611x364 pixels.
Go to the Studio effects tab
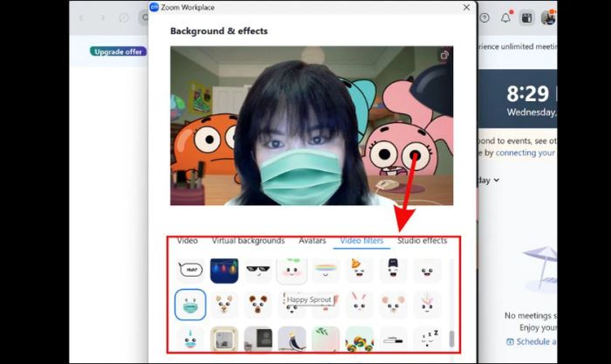click(422, 241)
